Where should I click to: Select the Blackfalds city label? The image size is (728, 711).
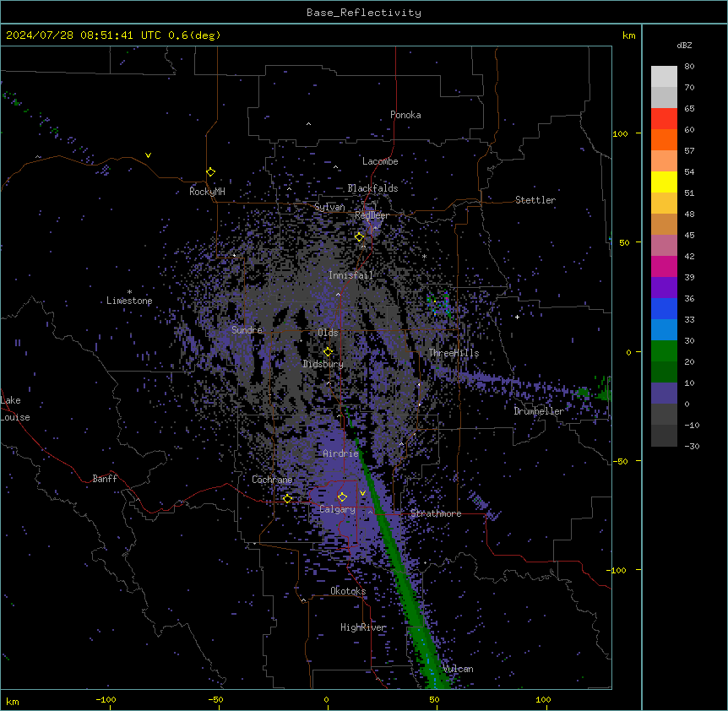372,188
